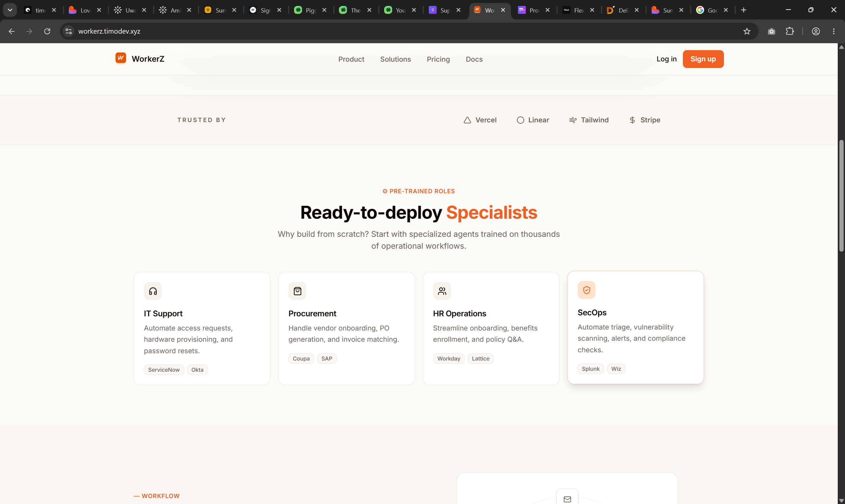The image size is (845, 504).
Task: Click the WorkerZ brand name
Action: 148,59
